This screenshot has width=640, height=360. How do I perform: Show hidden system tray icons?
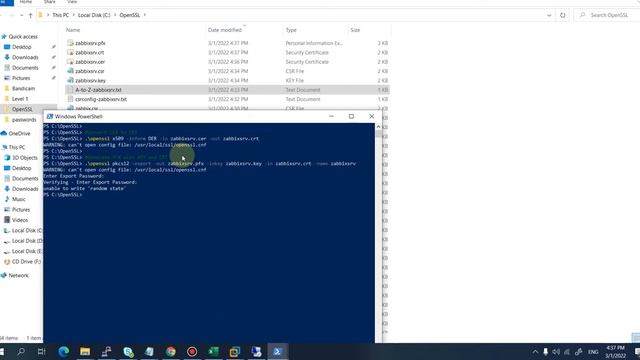(535, 351)
